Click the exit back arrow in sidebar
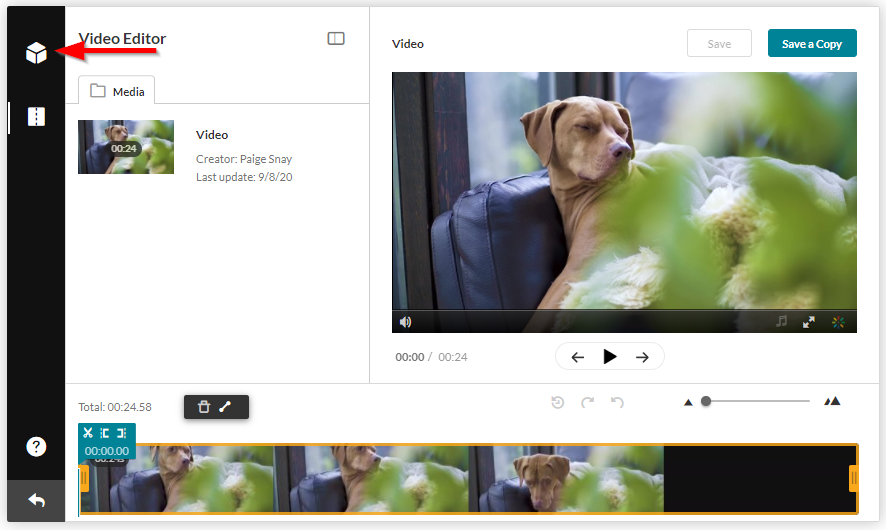886x530 pixels. 36,500
